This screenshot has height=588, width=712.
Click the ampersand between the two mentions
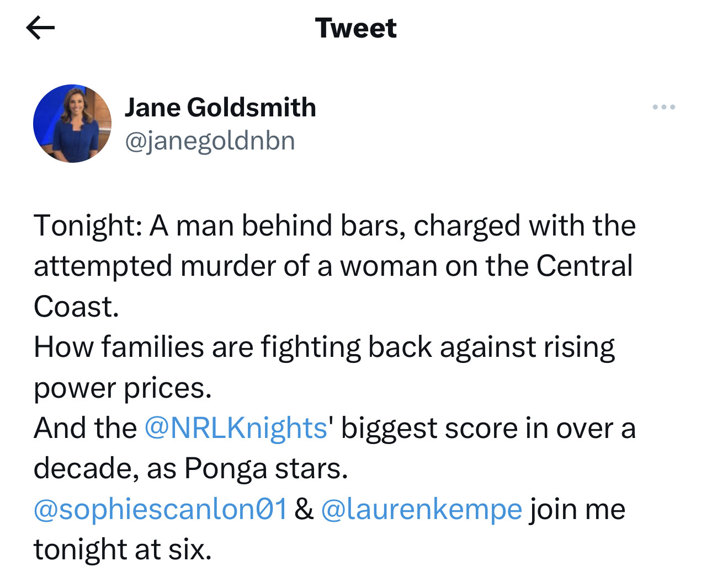coord(304,509)
